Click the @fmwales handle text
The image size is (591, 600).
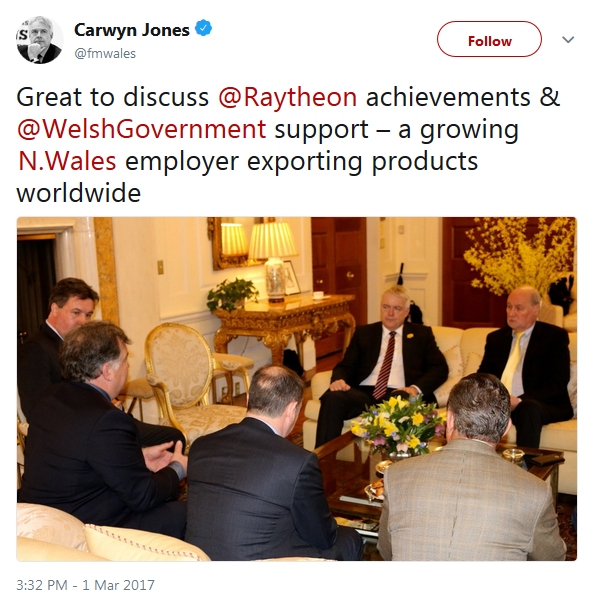105,53
